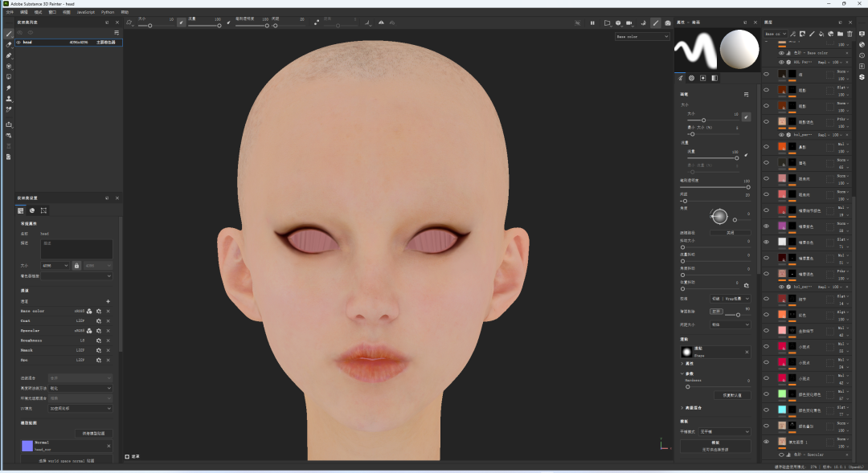
Task: Toggle visibility of the Multiply layer below hsl_per filter
Action: [x=767, y=147]
